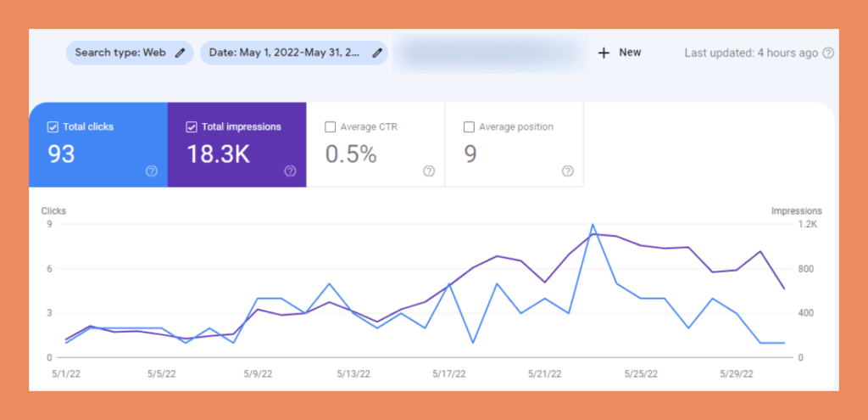This screenshot has width=868, height=420.
Task: Click the 5/13/22 date label
Action: [353, 374]
